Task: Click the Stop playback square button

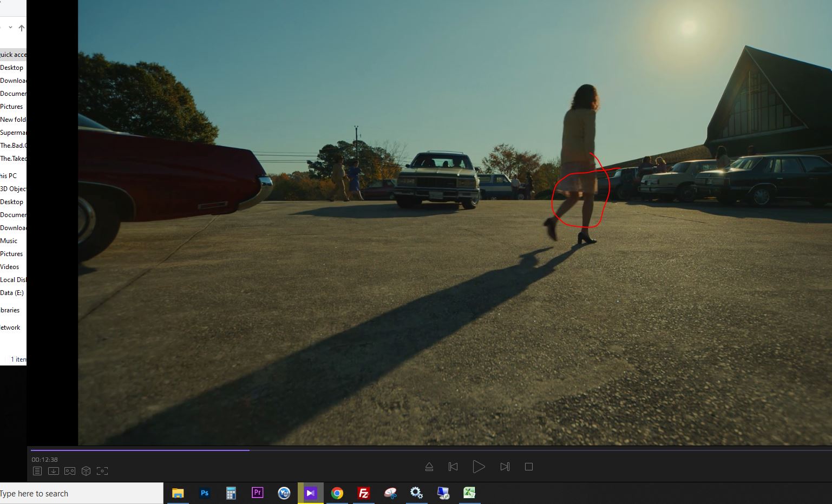Action: coord(529,467)
